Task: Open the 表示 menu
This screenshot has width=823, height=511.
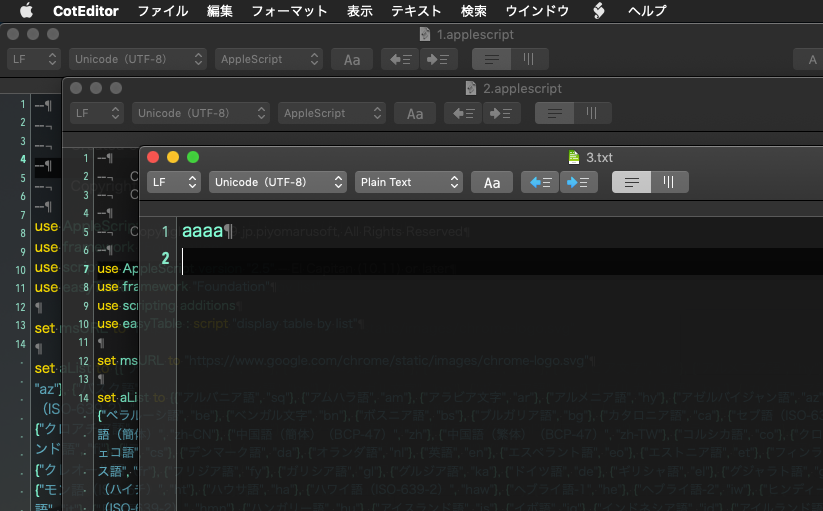Action: pos(360,10)
